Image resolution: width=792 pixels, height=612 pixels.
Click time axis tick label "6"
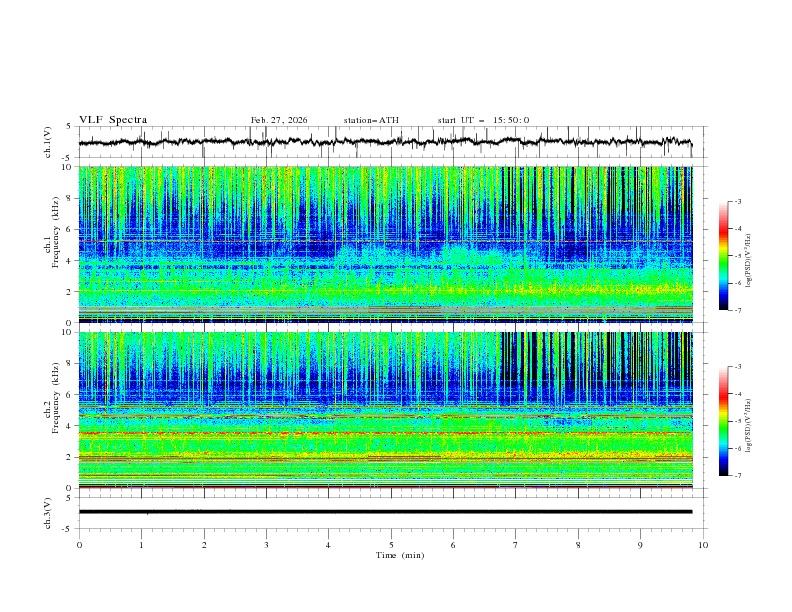click(453, 545)
